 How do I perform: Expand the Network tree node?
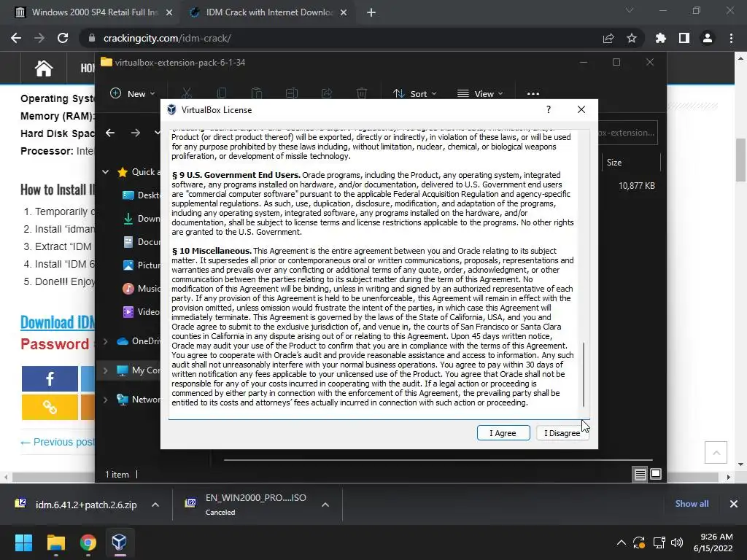pyautogui.click(x=105, y=400)
